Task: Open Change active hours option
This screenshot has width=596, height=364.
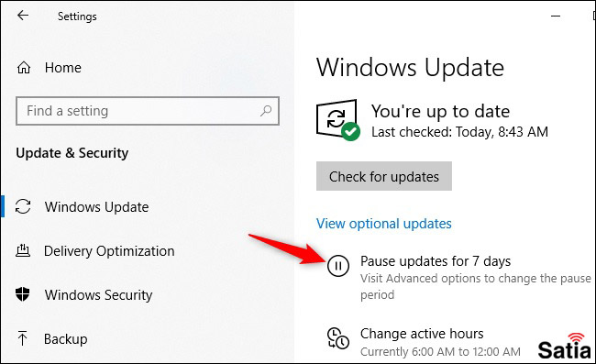Action: [x=422, y=334]
